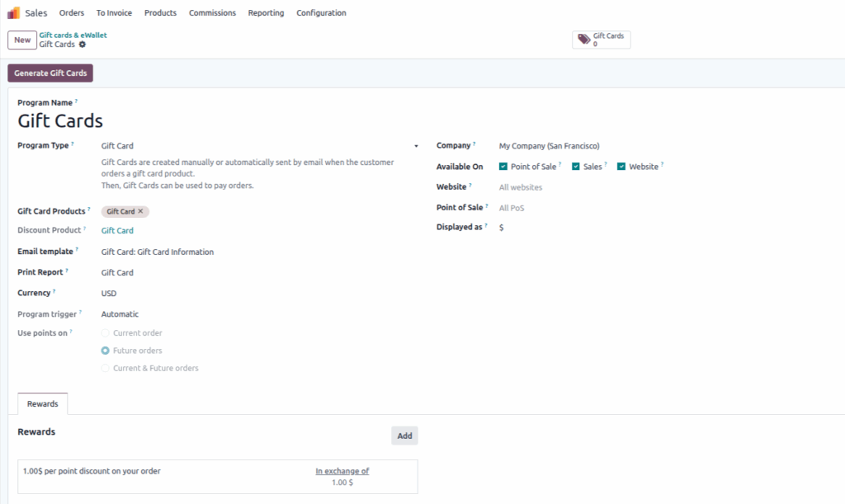Screen dimensions: 845x504
Task: Open the Reporting menu
Action: [x=266, y=13]
